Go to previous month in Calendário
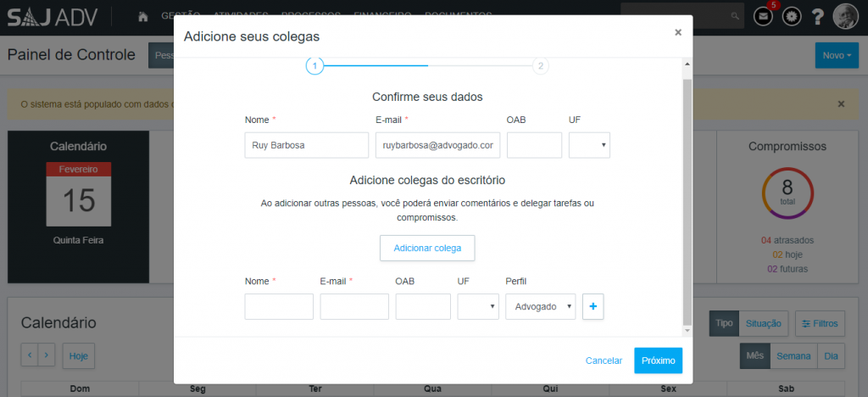Viewport: 868px width, 397px height. click(30, 355)
